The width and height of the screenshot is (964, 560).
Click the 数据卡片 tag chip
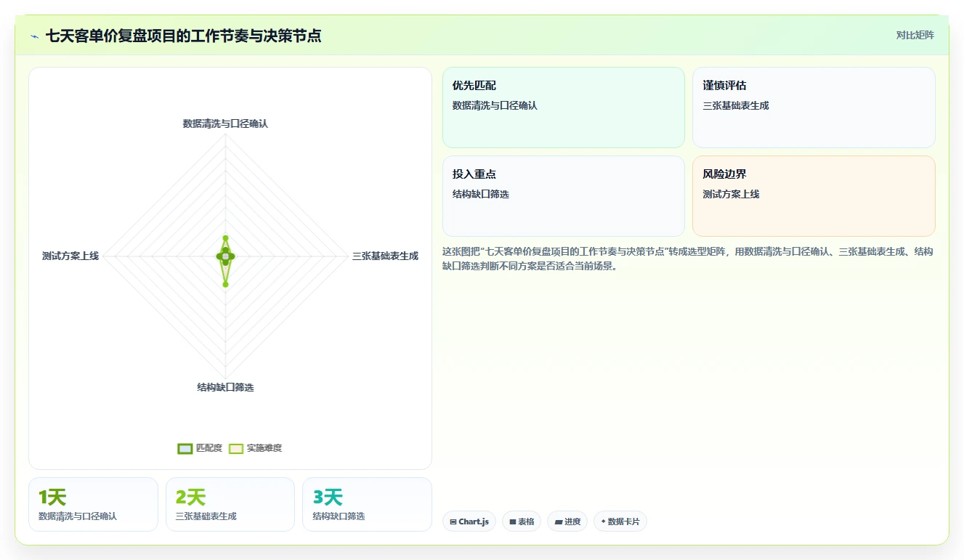pyautogui.click(x=620, y=522)
